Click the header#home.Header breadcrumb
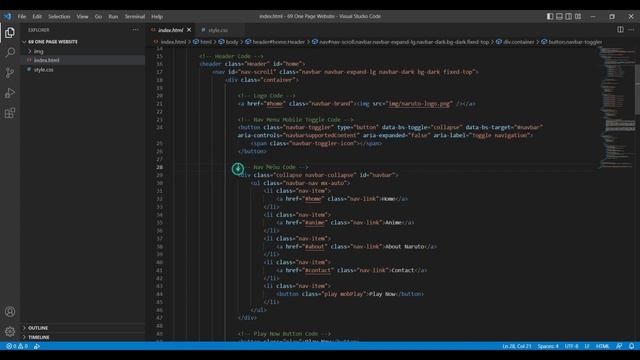 pyautogui.click(x=278, y=42)
